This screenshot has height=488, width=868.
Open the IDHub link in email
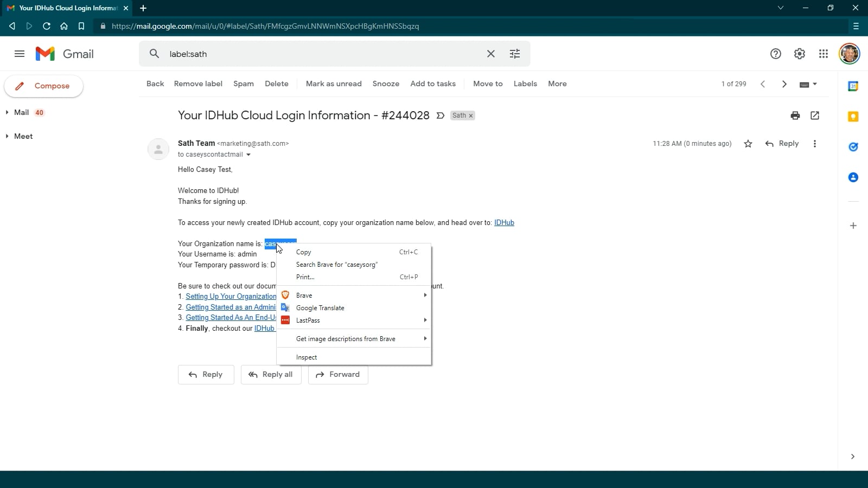point(504,223)
